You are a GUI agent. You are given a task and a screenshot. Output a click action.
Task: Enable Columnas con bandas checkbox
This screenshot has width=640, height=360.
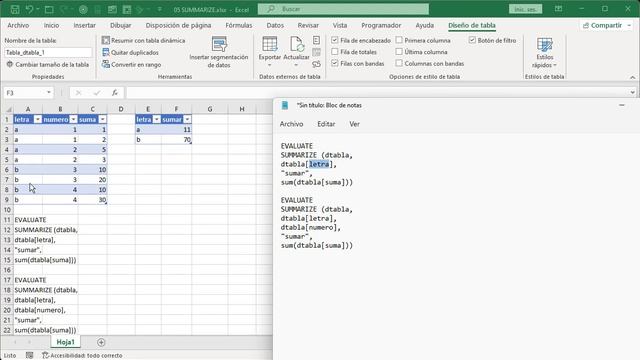click(x=399, y=63)
